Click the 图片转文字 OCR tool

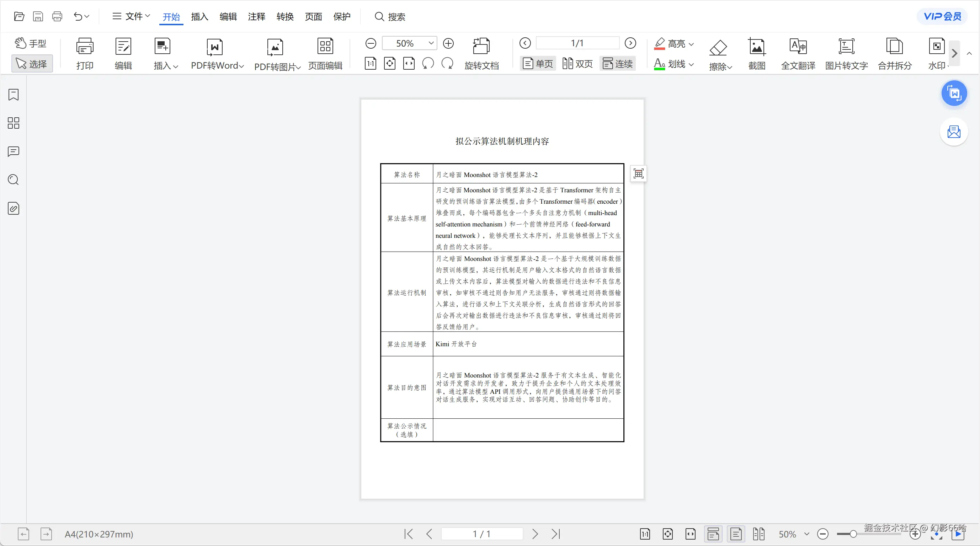point(846,54)
